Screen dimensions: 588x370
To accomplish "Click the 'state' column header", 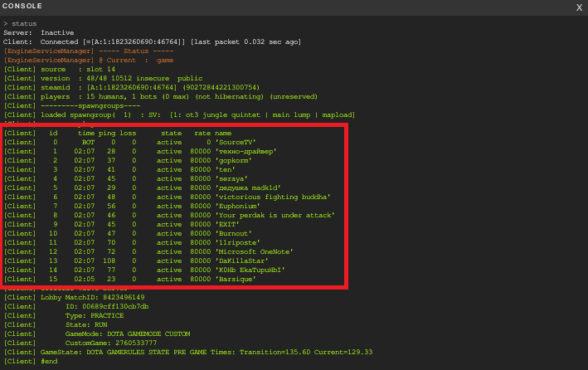I will coord(171,133).
